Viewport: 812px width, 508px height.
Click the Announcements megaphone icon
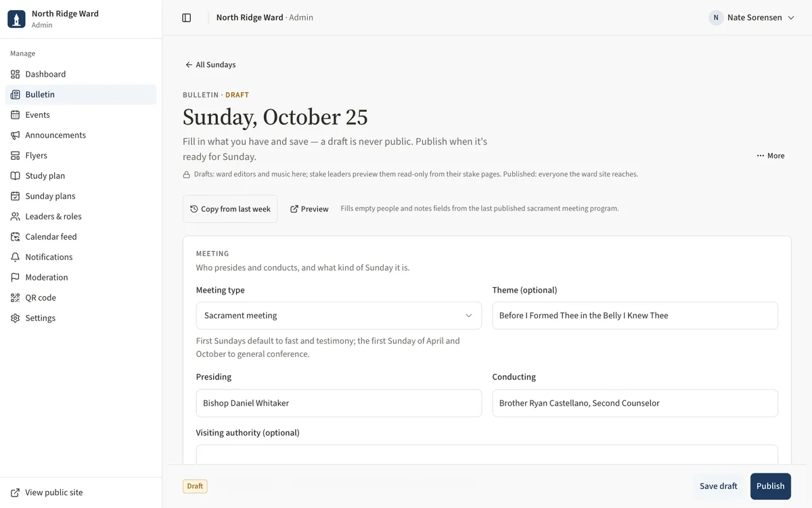[x=16, y=135]
